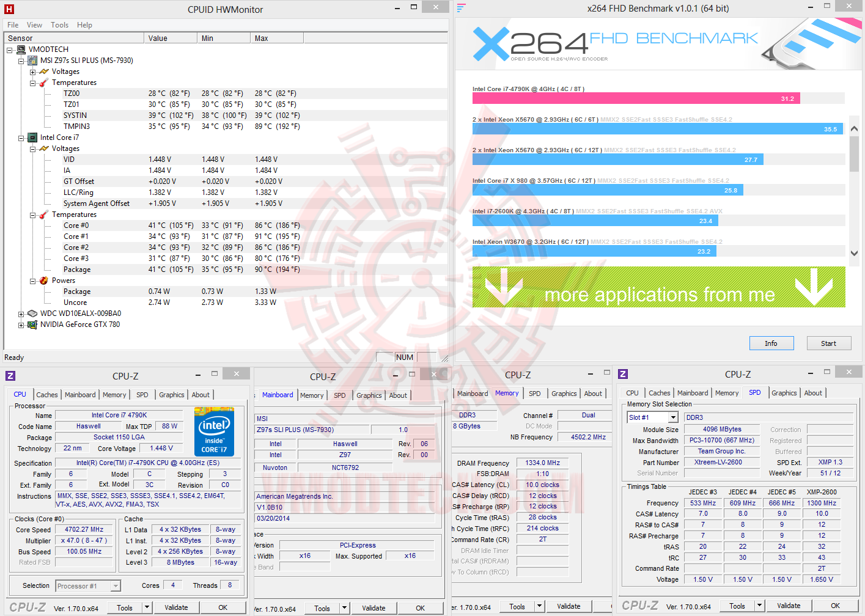The width and height of the screenshot is (865, 616).
Task: Expand the WDC WD10EALX-009BA0 node
Action: coord(21,313)
